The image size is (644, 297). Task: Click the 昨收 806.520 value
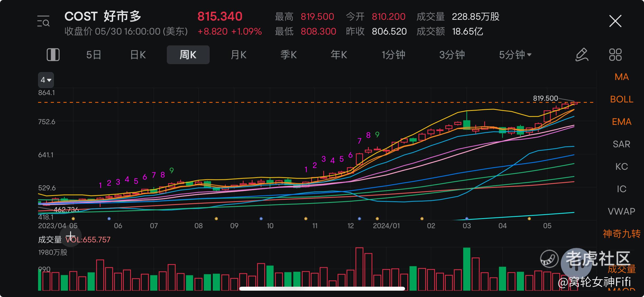point(389,31)
